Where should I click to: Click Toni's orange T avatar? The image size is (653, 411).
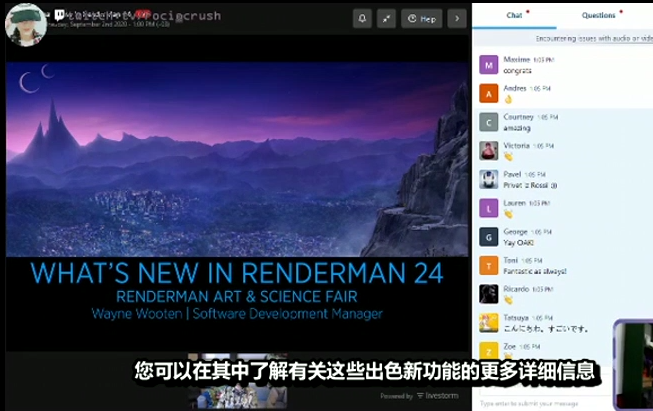(489, 266)
